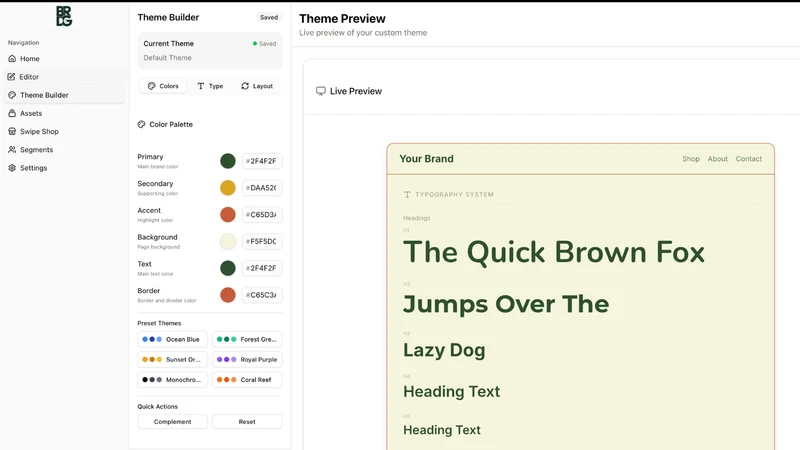Switch to the Colors tab
The image size is (800, 450).
pos(163,86)
